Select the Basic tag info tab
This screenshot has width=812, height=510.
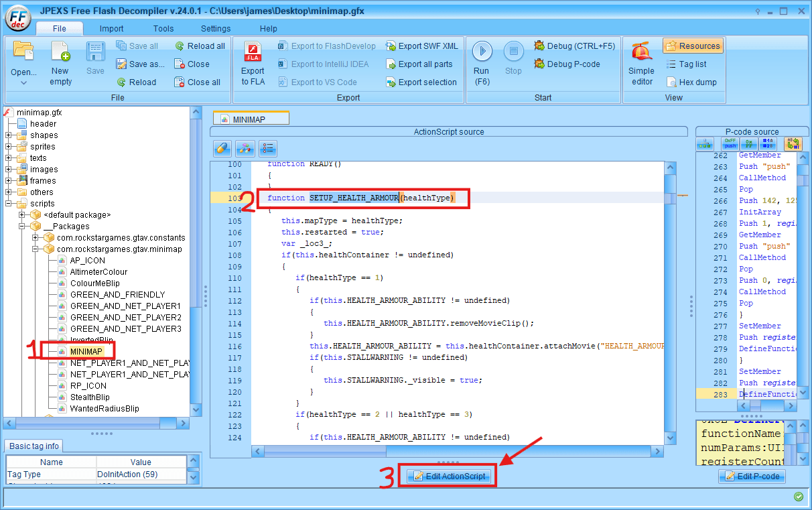[35, 446]
